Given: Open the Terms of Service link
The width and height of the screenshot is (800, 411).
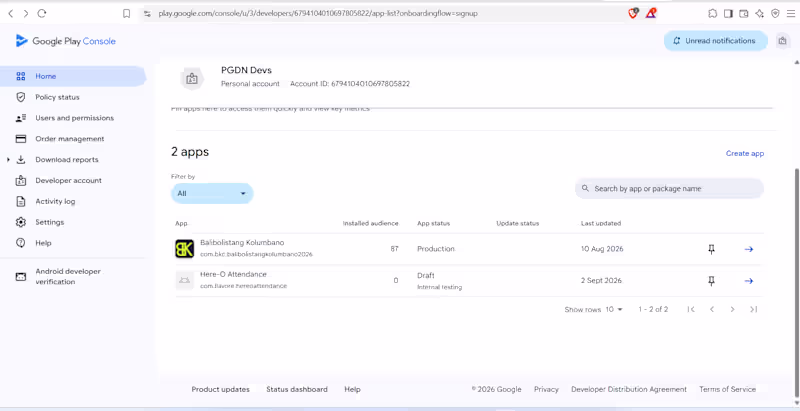Looking at the screenshot, I should point(728,389).
